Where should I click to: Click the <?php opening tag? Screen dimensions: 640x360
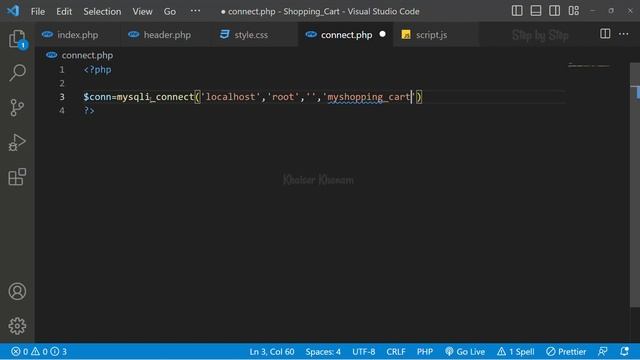pos(97,70)
